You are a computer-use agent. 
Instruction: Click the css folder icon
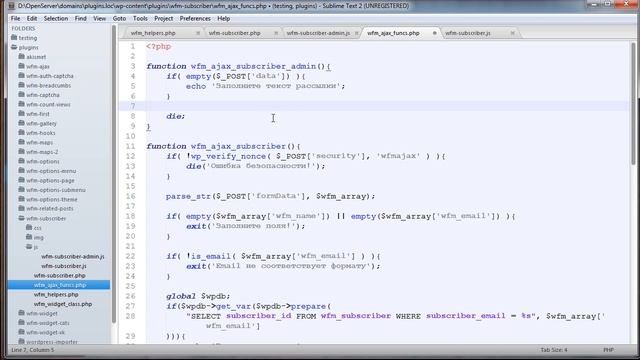tap(29, 227)
